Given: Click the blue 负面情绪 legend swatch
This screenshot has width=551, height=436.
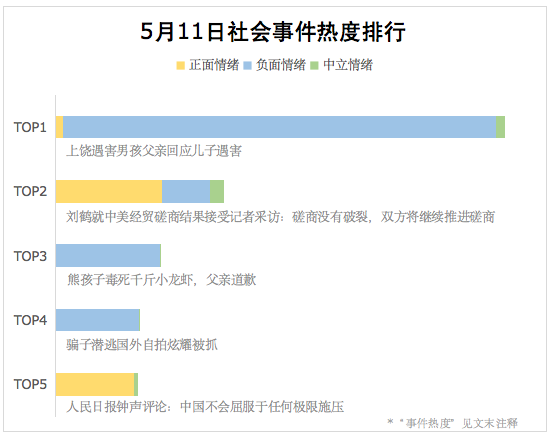Looking at the screenshot, I should [x=247, y=66].
